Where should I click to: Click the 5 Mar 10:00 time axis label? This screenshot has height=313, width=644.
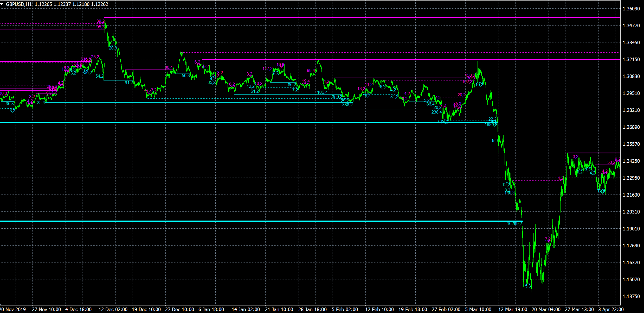tap(478, 309)
